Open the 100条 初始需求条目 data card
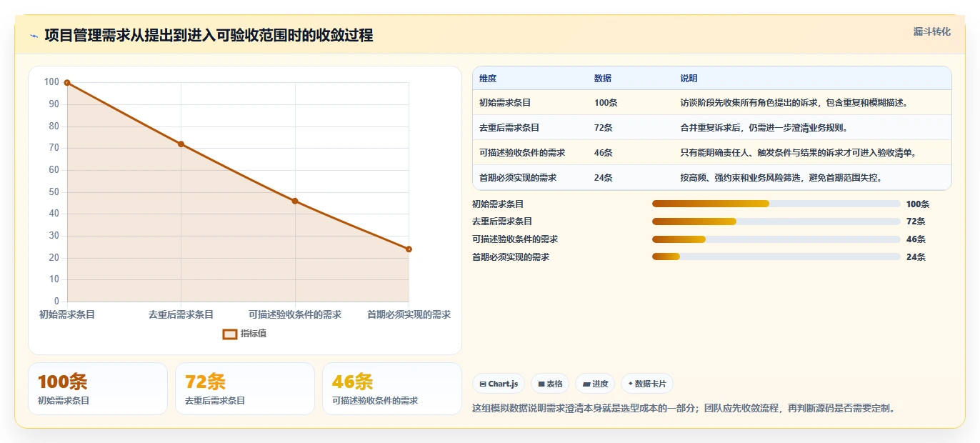 click(x=98, y=389)
